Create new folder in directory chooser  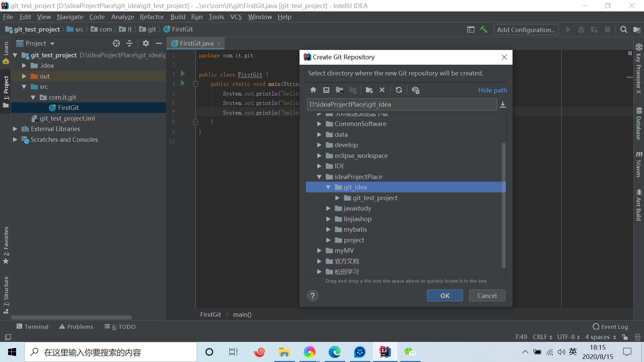(369, 90)
